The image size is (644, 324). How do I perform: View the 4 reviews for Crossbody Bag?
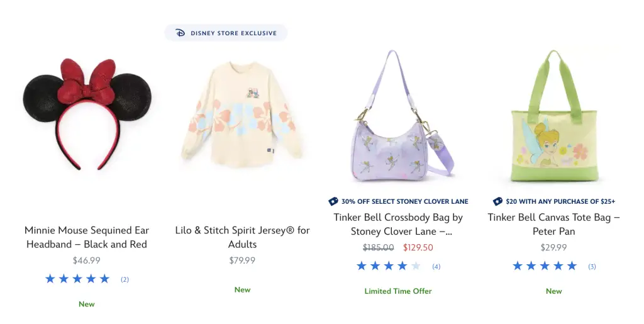point(436,267)
